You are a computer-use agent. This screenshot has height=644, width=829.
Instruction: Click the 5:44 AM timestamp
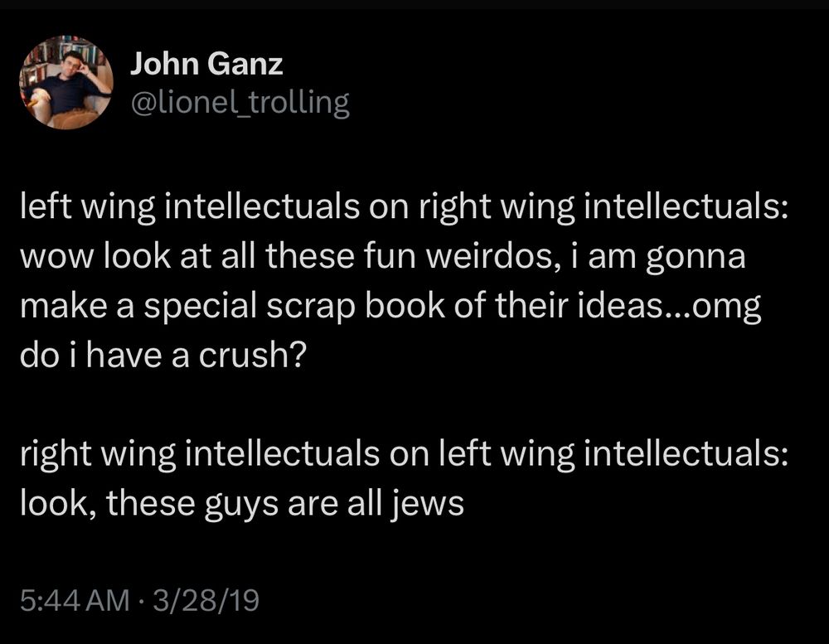click(75, 600)
